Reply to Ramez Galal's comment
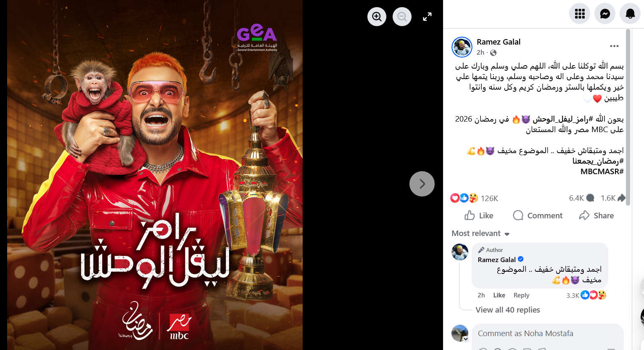Screen dimensions: 644x350 pyautogui.click(x=521, y=295)
